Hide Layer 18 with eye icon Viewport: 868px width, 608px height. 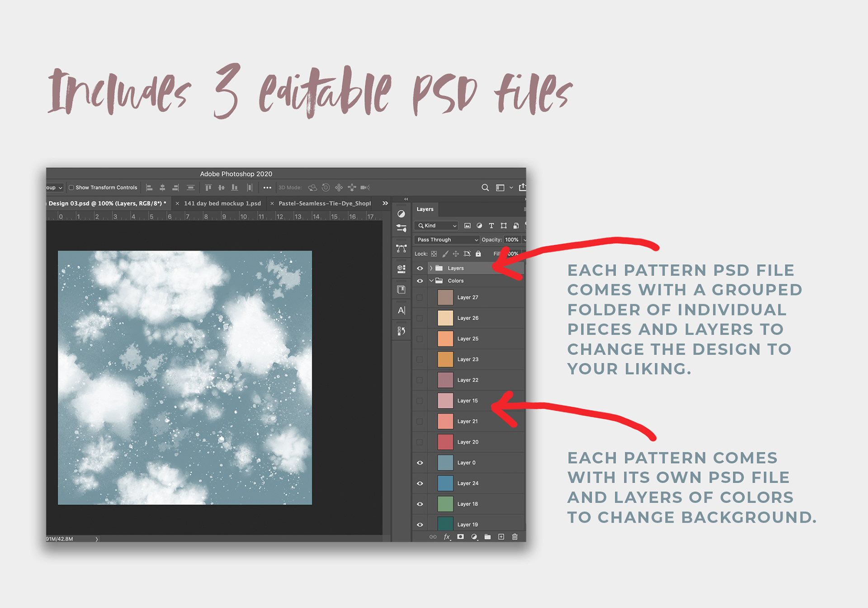(420, 504)
